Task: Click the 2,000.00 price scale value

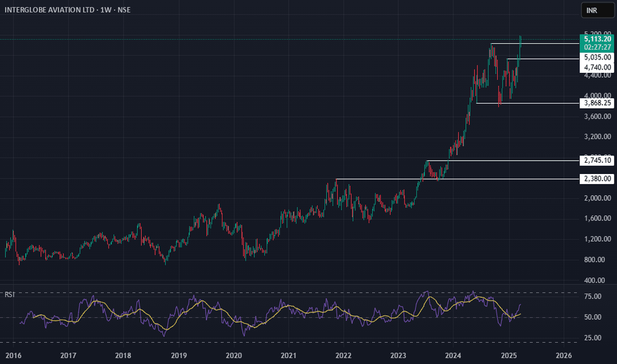Action: point(597,198)
